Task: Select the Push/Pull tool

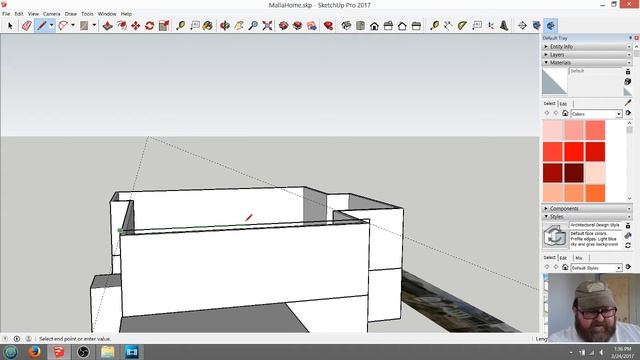Action: point(107,26)
